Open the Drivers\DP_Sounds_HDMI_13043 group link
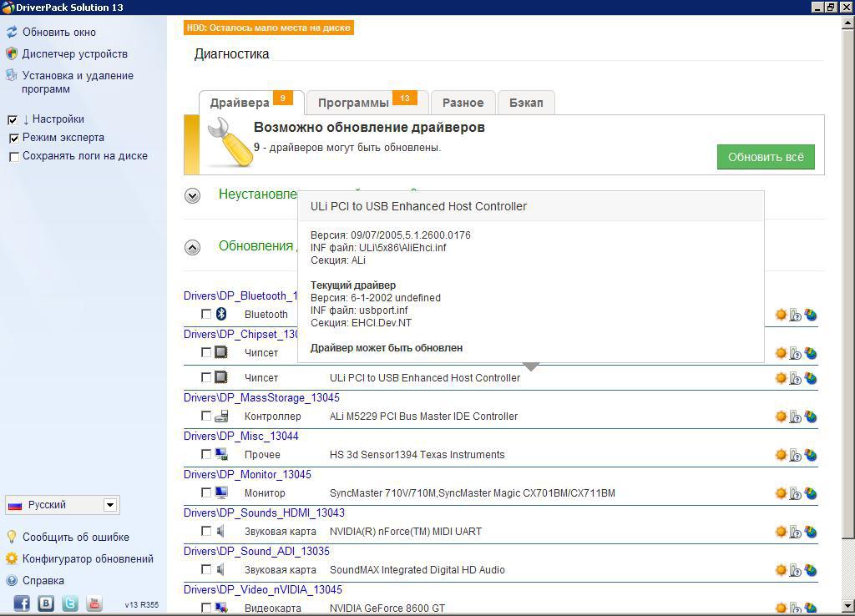The width and height of the screenshot is (855, 616). coord(265,513)
